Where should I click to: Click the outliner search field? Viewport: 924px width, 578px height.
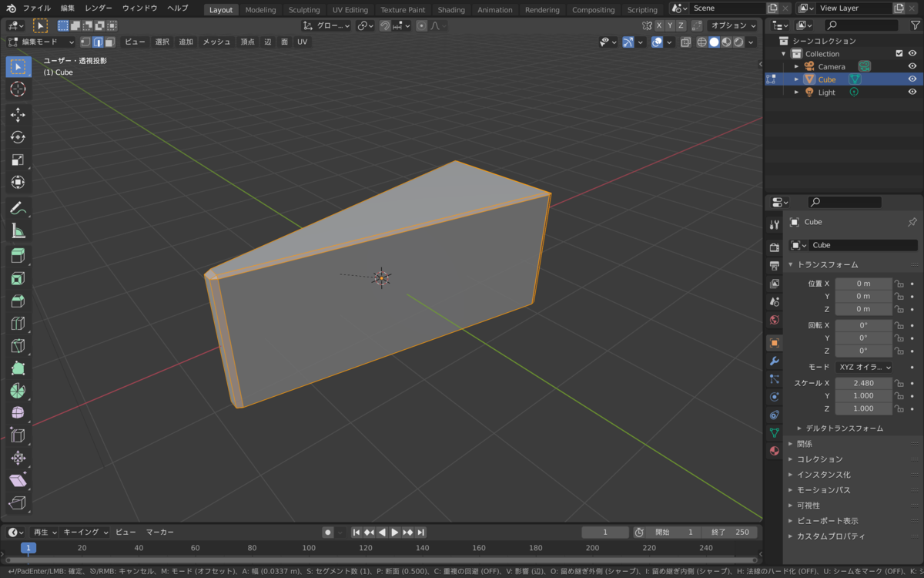[861, 25]
